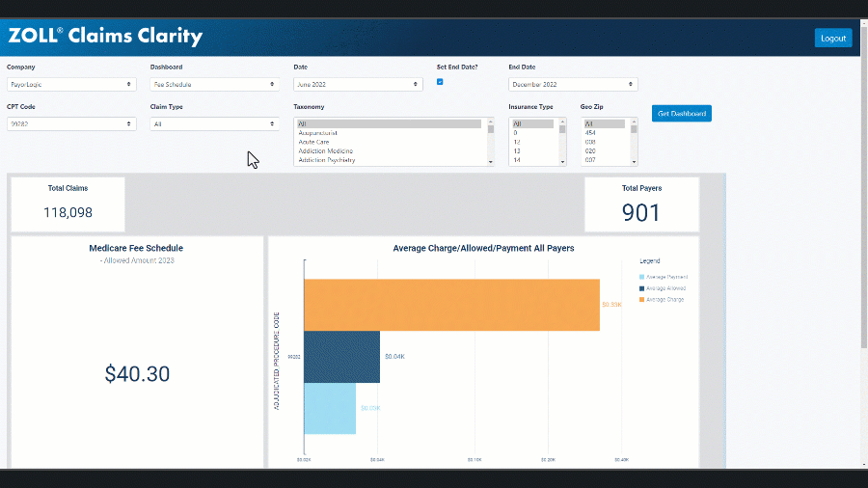
Task: Click the Total Payers value 901
Action: pos(641,213)
